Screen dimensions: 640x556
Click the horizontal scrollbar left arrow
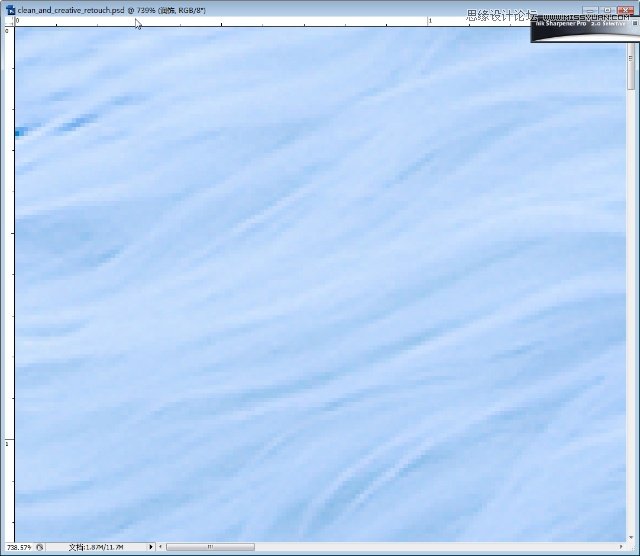tap(160, 547)
